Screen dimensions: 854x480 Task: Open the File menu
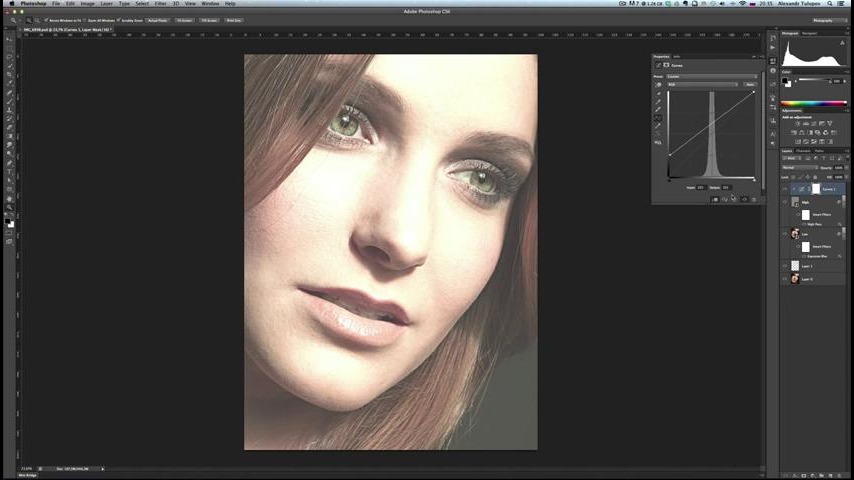tap(56, 3)
